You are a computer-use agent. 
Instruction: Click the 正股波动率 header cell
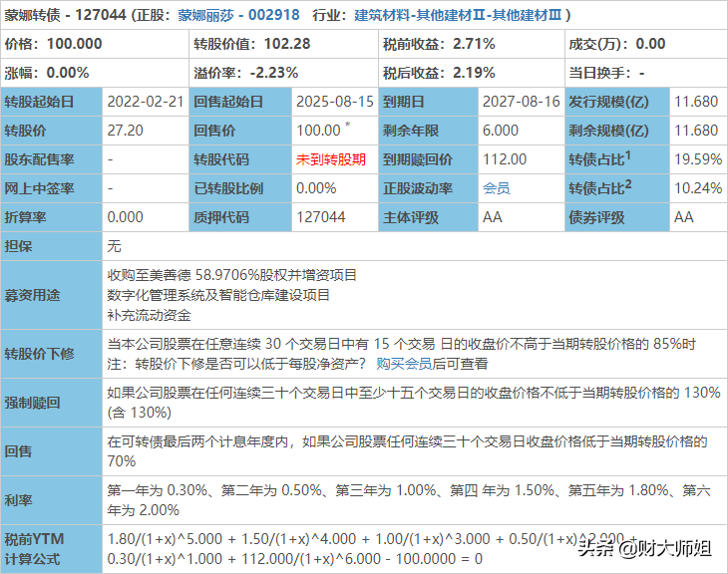click(x=429, y=188)
